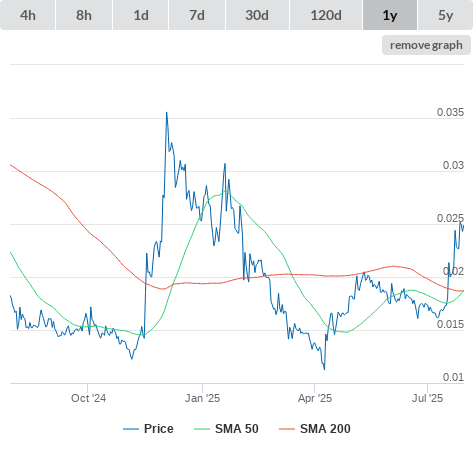Click the red SMA 200 line marker
The image size is (474, 455).
click(x=287, y=429)
